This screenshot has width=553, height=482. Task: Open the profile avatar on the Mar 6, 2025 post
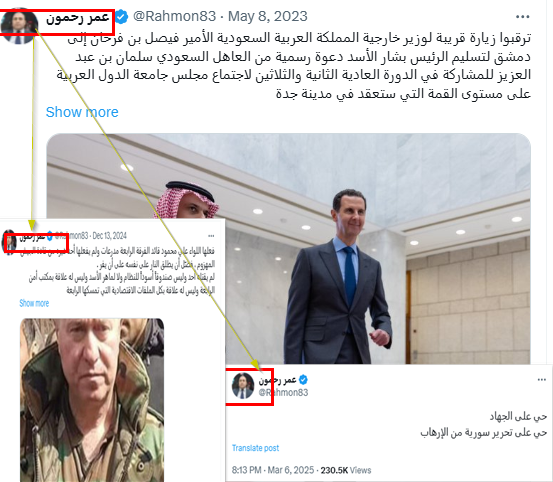pyautogui.click(x=243, y=386)
